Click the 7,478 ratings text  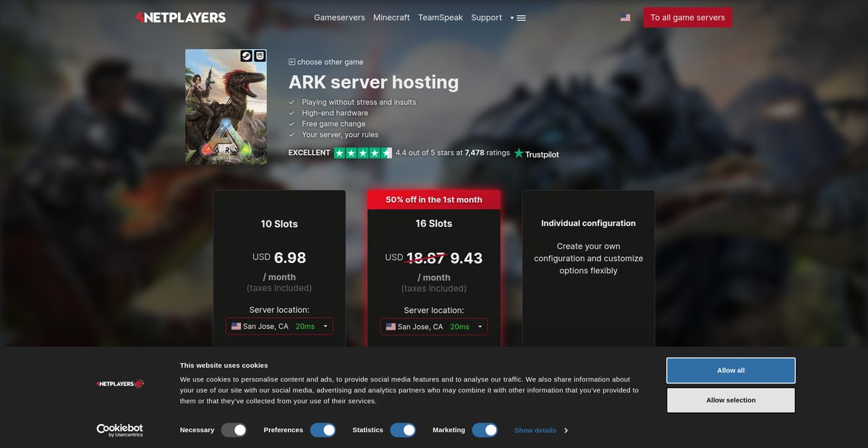coord(487,153)
